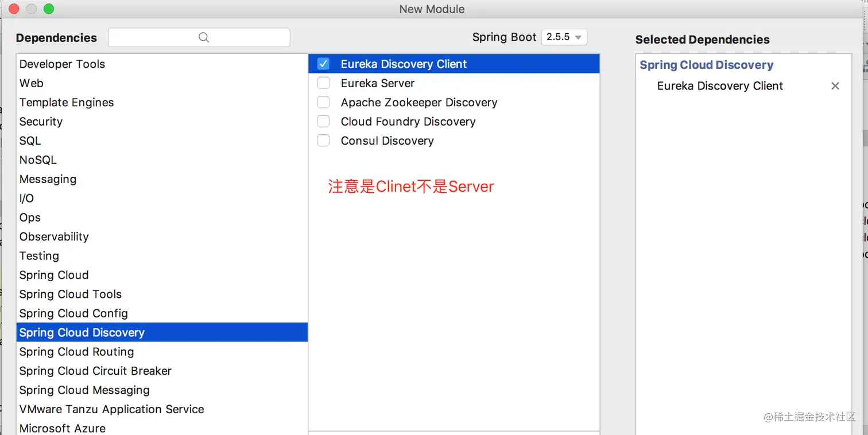This screenshot has height=435, width=868.
Task: Remove Eureka Discovery Client from selected dependencies
Action: pyautogui.click(x=835, y=86)
